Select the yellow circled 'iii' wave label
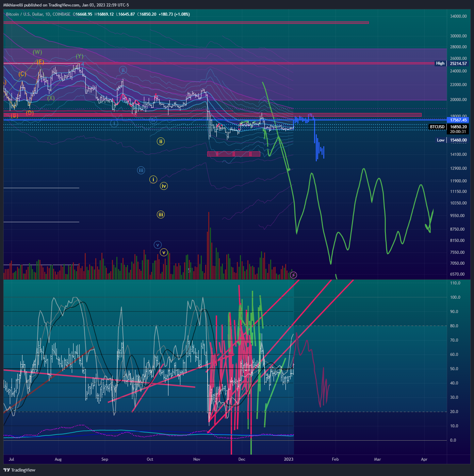 coord(161,214)
